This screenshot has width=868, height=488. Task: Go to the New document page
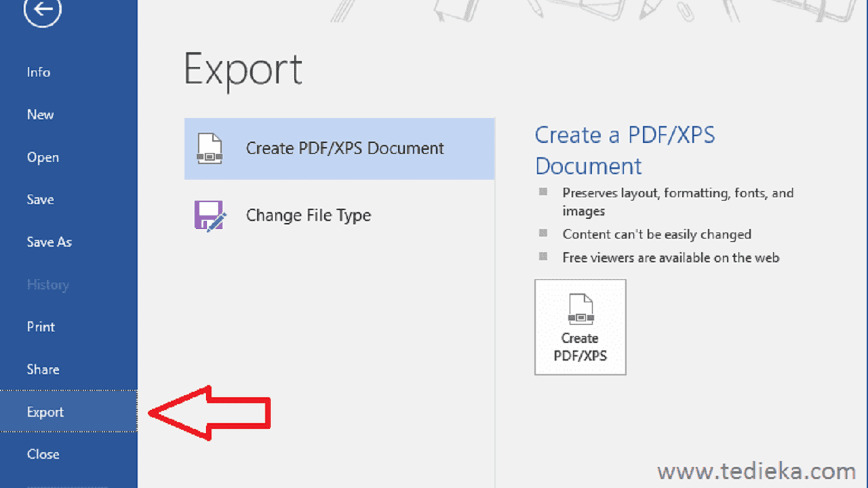(40, 115)
